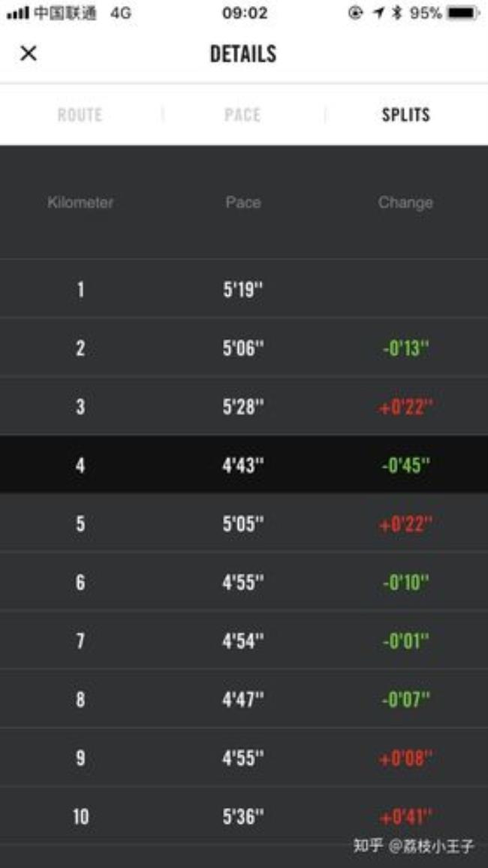Select kilometer 10 row with 5'36'' pace
The height and width of the screenshot is (868, 488).
click(244, 816)
